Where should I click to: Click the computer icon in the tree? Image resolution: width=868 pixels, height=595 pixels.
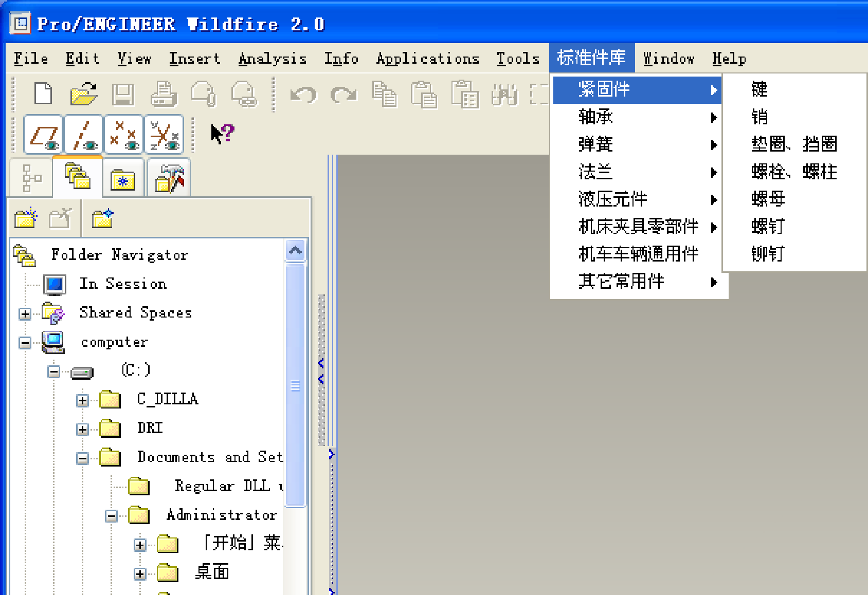(x=53, y=342)
